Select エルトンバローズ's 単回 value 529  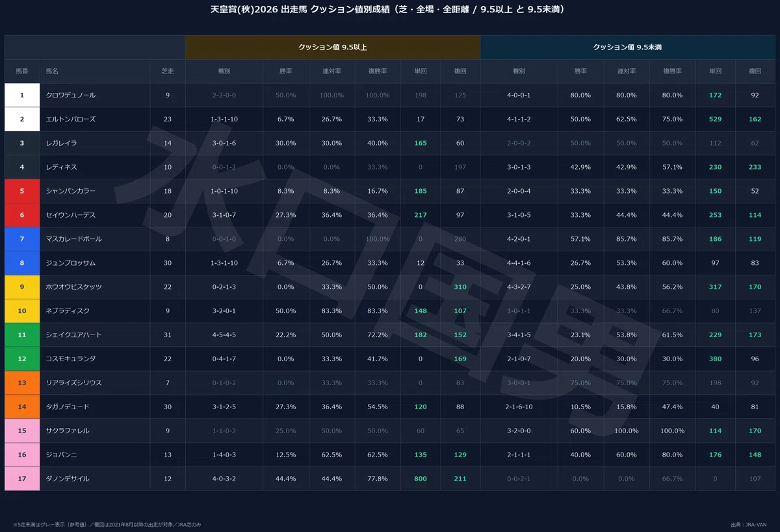click(x=715, y=120)
